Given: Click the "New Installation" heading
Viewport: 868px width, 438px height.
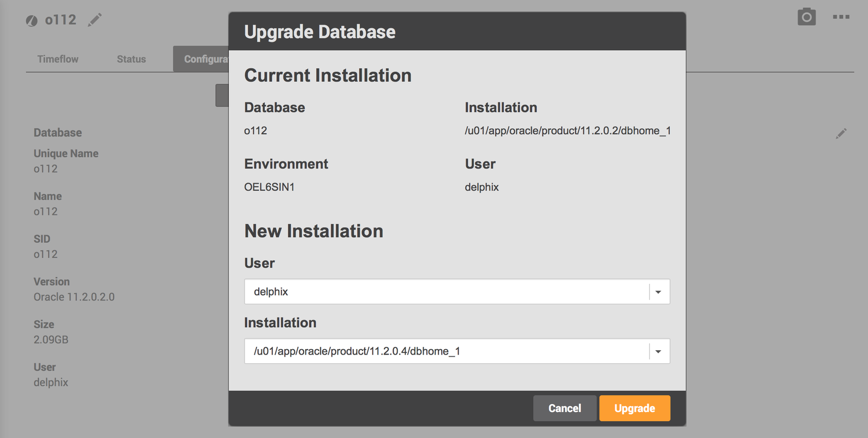Looking at the screenshot, I should [313, 231].
